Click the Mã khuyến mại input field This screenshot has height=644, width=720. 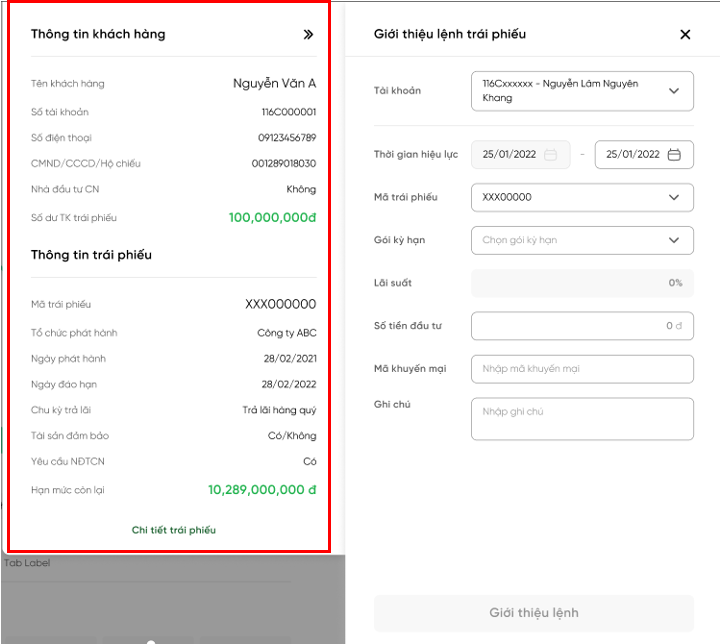[x=582, y=369]
